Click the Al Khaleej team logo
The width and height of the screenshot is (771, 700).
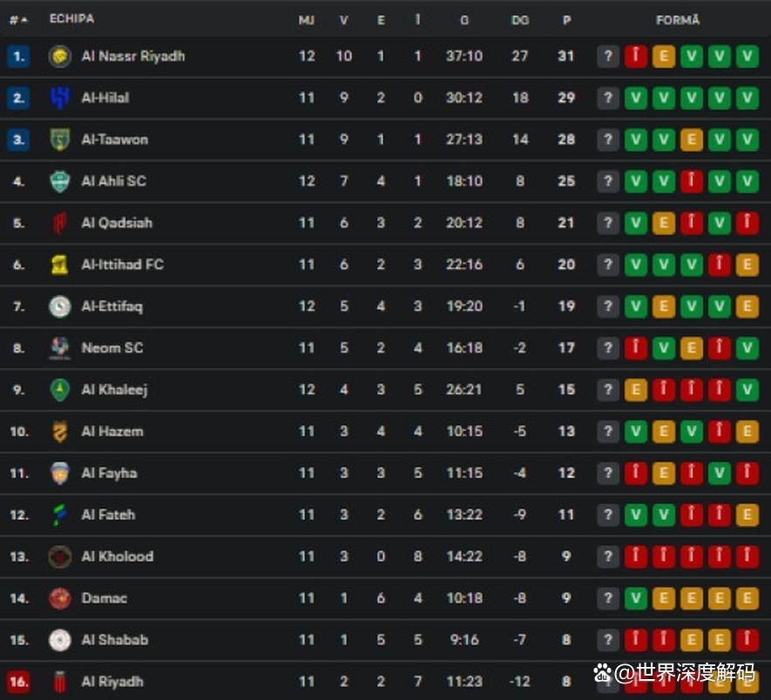coord(59,390)
